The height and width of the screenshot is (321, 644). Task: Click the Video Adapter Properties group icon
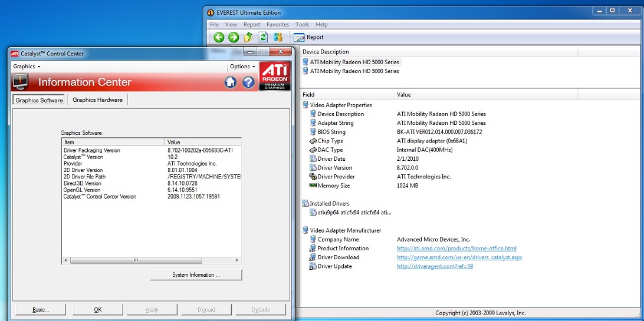[x=305, y=105]
